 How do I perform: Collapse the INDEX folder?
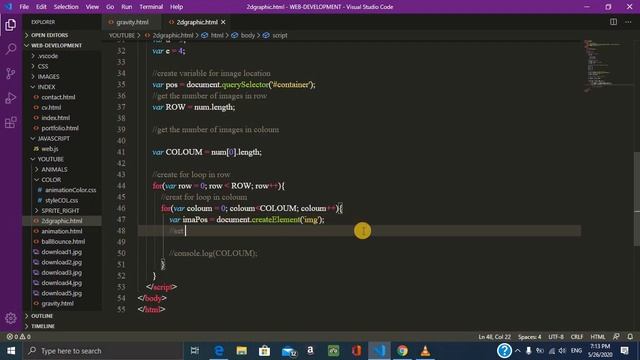coord(62,87)
